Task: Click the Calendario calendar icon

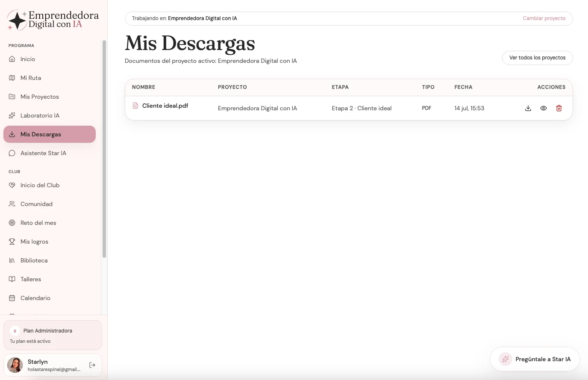Action: (12, 298)
